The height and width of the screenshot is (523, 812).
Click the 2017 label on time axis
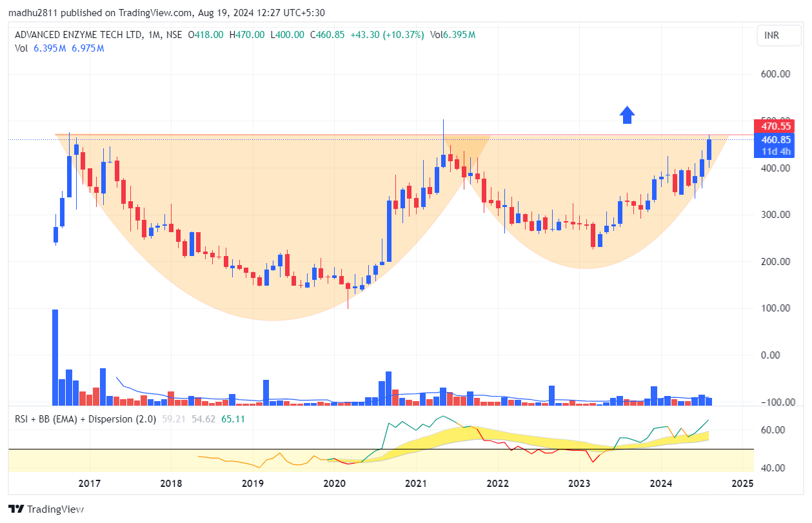pyautogui.click(x=89, y=483)
